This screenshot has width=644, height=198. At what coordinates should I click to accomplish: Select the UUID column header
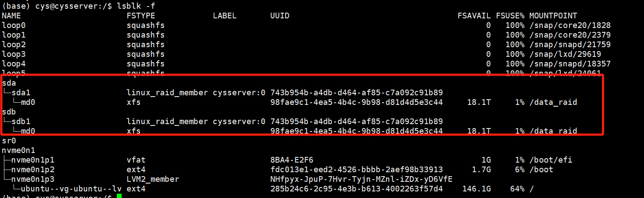point(280,16)
